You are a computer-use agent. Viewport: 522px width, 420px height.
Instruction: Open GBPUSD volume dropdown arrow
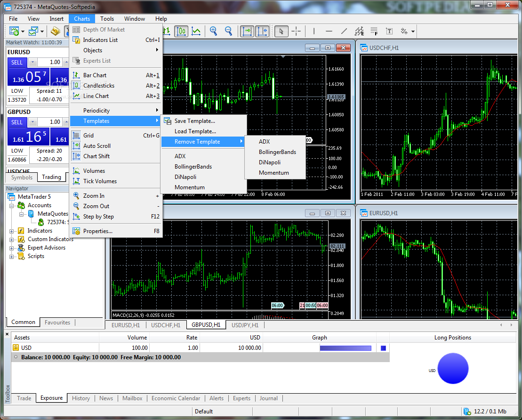[x=32, y=122]
